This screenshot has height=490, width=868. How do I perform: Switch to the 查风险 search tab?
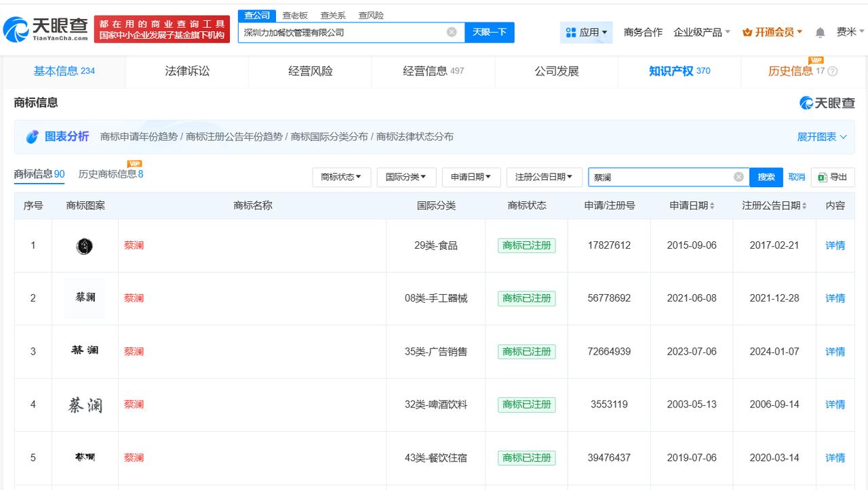coord(371,15)
